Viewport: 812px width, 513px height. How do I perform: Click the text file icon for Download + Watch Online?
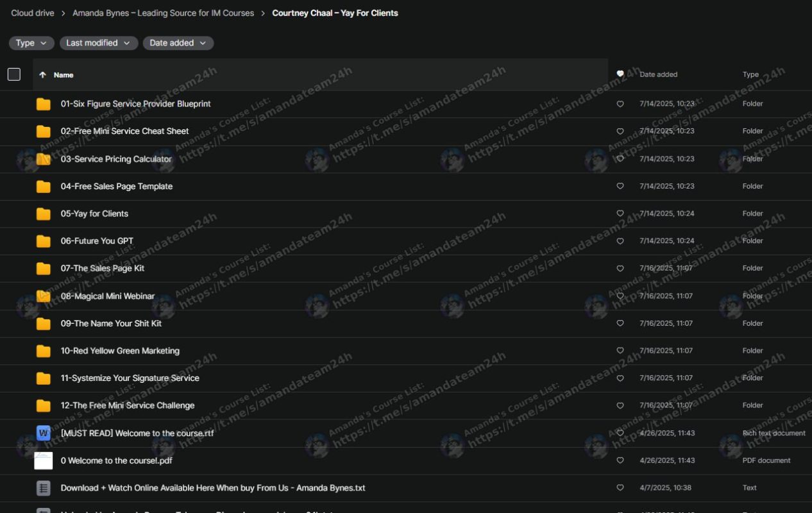[44, 488]
